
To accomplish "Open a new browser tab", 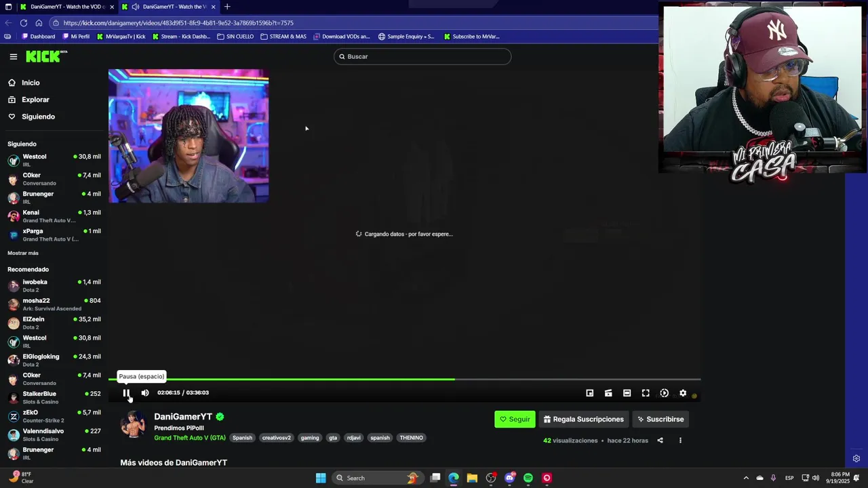I will [227, 7].
